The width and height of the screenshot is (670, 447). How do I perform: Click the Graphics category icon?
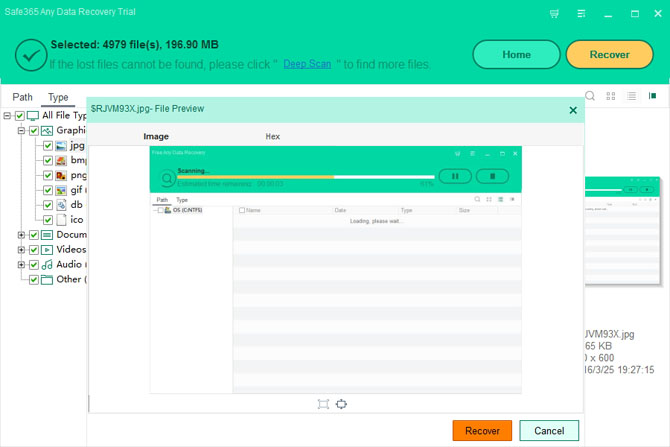click(47, 131)
